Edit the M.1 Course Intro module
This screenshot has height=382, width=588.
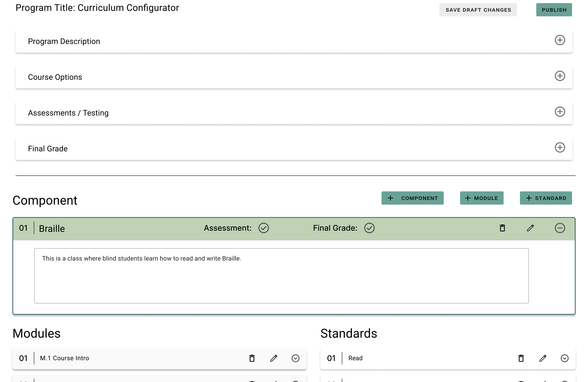[274, 358]
